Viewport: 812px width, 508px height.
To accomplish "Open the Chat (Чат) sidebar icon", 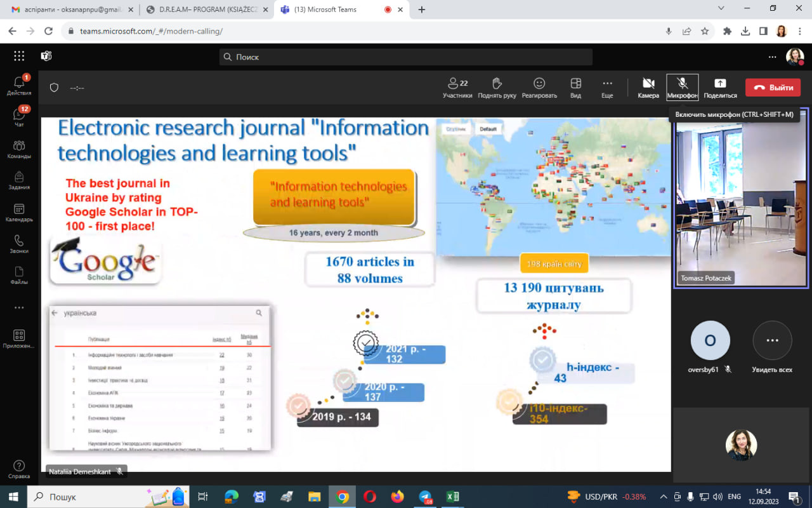I will (x=19, y=117).
